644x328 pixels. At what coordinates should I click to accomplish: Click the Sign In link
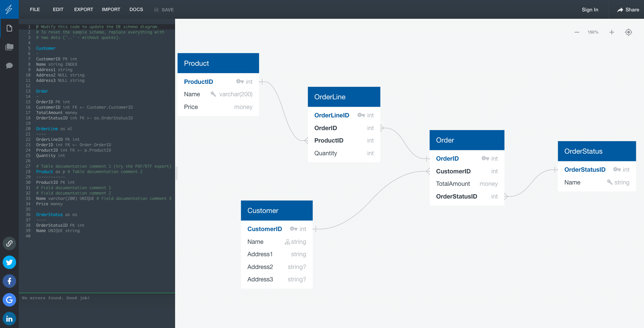[590, 9]
